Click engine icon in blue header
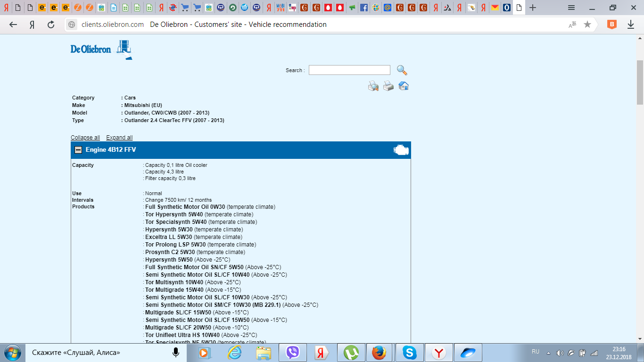Image resolution: width=644 pixels, height=362 pixels. tap(401, 150)
